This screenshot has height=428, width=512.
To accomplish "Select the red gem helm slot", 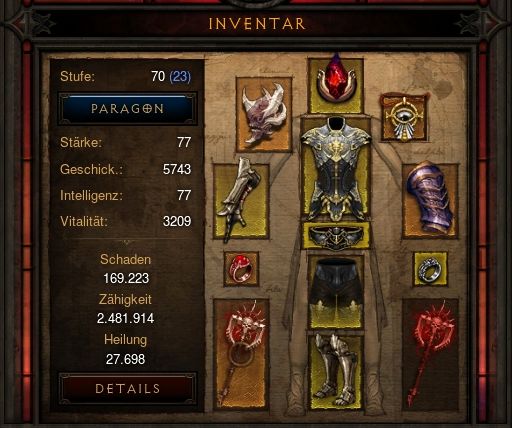I will click(336, 85).
